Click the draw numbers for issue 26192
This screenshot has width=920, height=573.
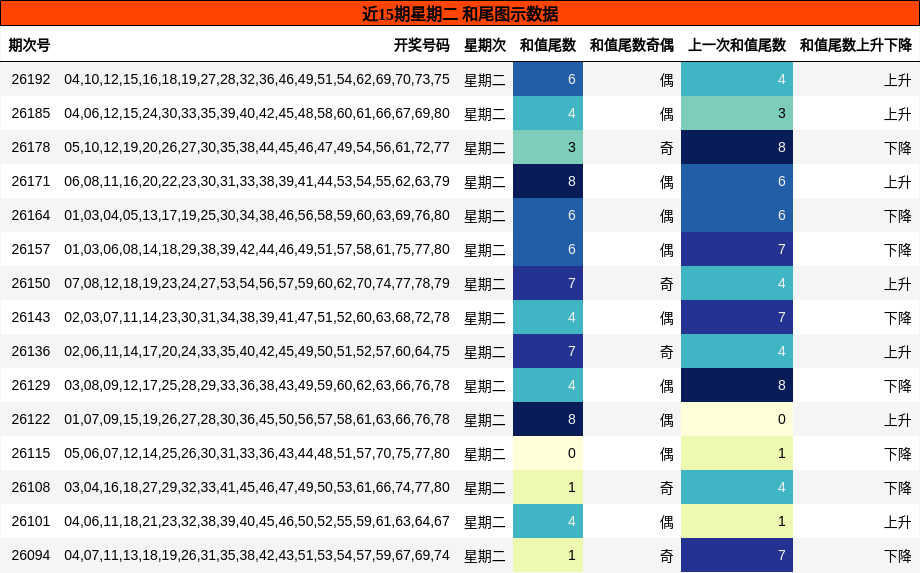coord(257,79)
